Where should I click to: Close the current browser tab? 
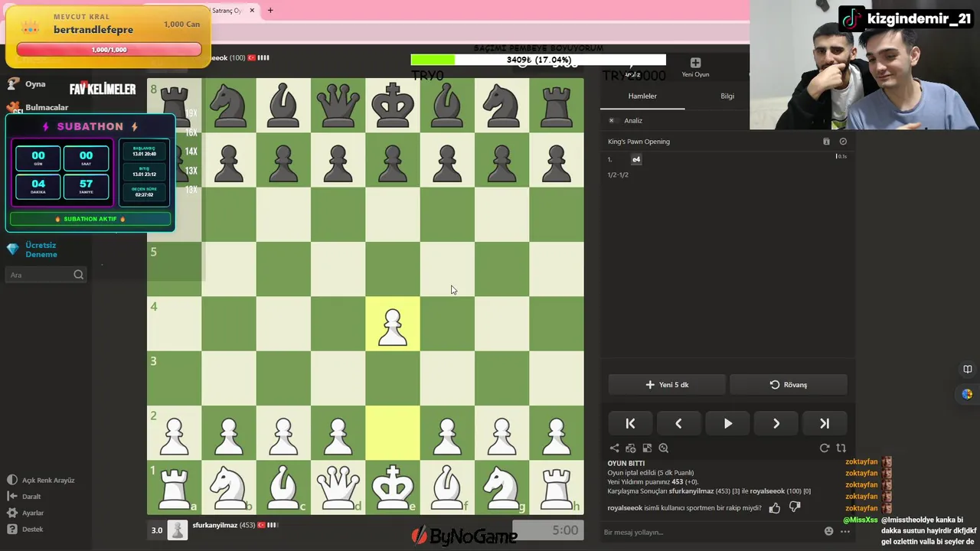pos(251,11)
